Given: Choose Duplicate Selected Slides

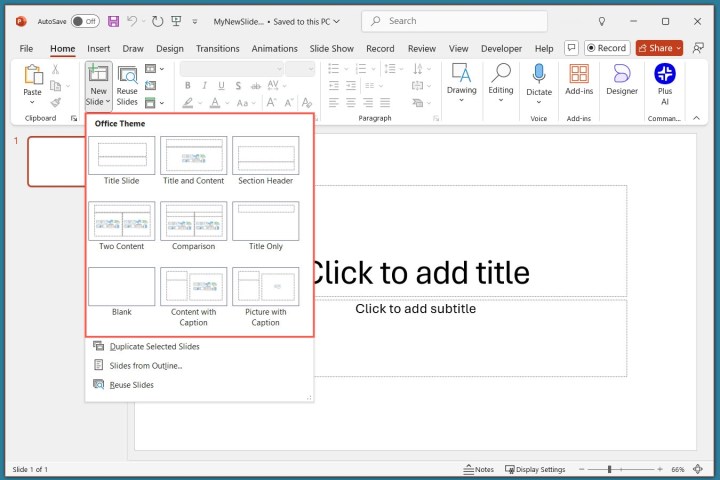Looking at the screenshot, I should 154,346.
